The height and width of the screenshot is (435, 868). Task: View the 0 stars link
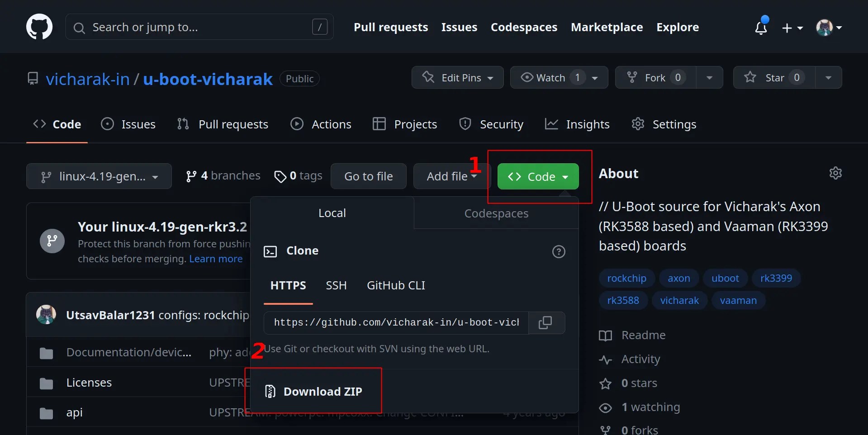tap(628, 383)
